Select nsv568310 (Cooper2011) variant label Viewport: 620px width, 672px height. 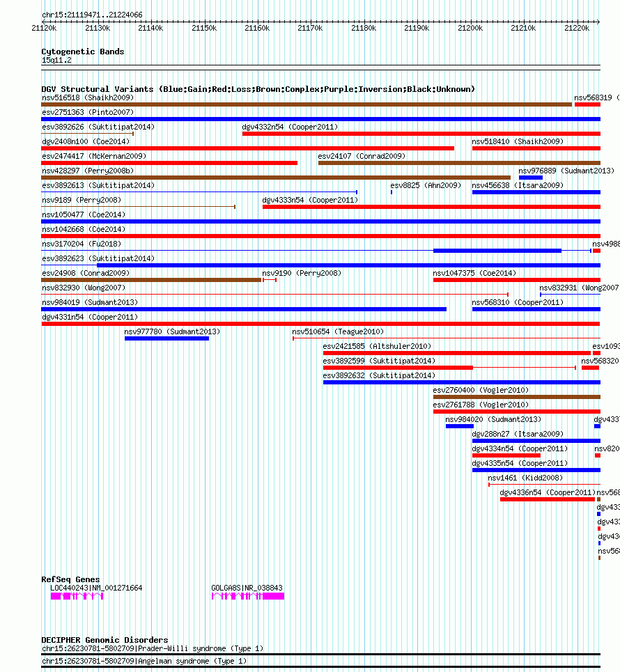(518, 302)
